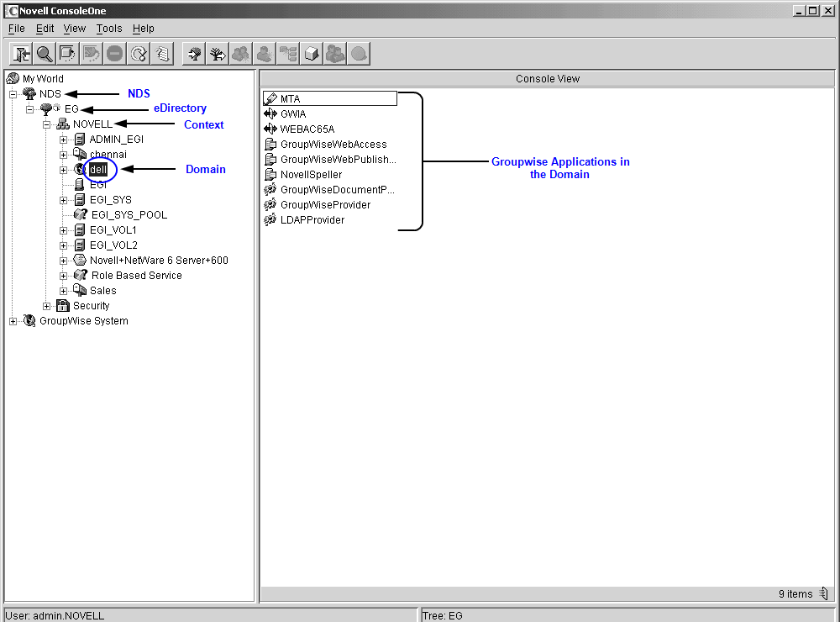840x622 pixels.
Task: Click the Security container icon
Action: point(63,306)
